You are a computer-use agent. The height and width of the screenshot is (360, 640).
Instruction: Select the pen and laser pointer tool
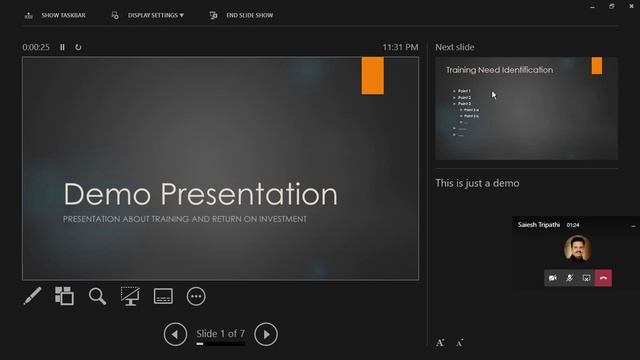tap(32, 296)
